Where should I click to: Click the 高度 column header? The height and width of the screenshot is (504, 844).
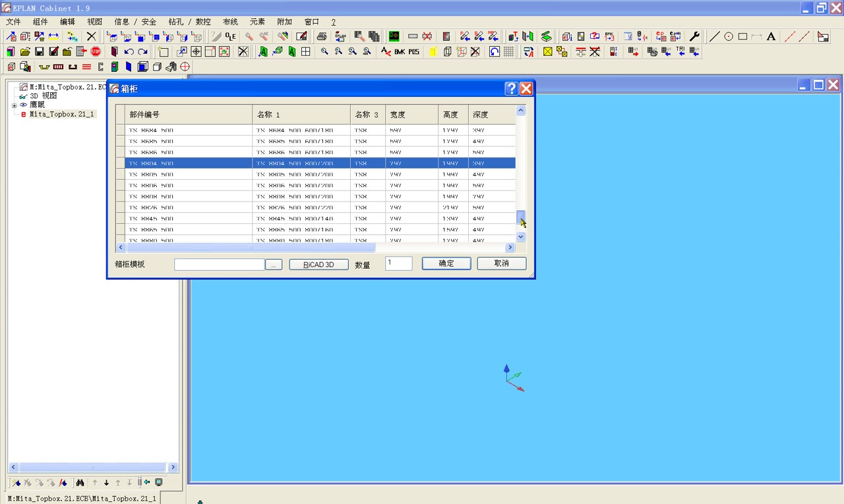pyautogui.click(x=454, y=115)
